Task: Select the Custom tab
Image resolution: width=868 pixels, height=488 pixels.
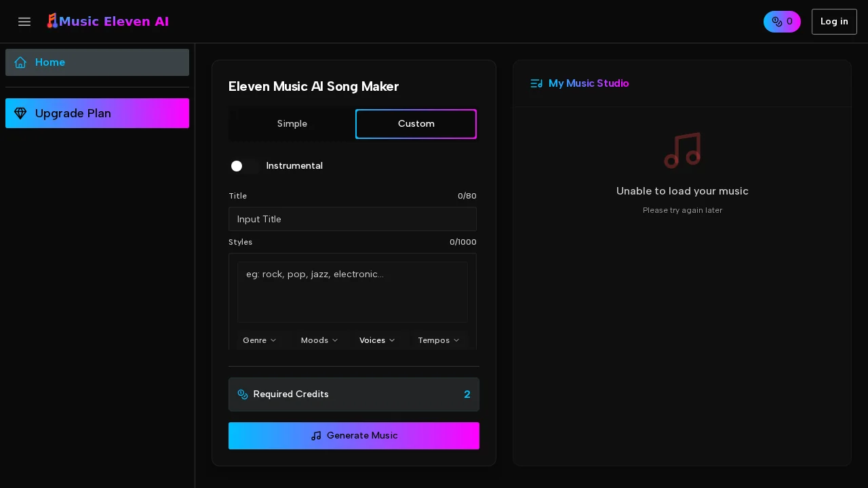Action: 416,124
